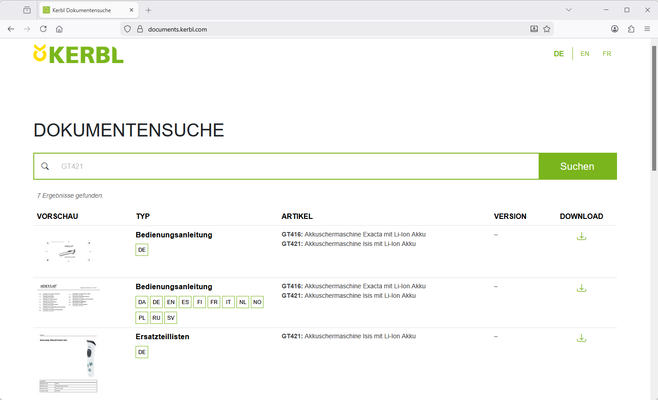
Task: Open the browser home page
Action: 59,29
